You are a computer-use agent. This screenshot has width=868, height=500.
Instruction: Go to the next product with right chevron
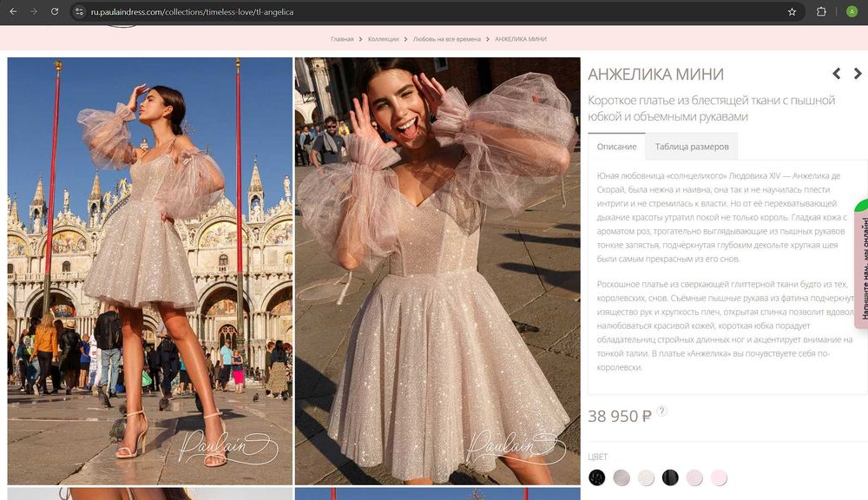(858, 73)
